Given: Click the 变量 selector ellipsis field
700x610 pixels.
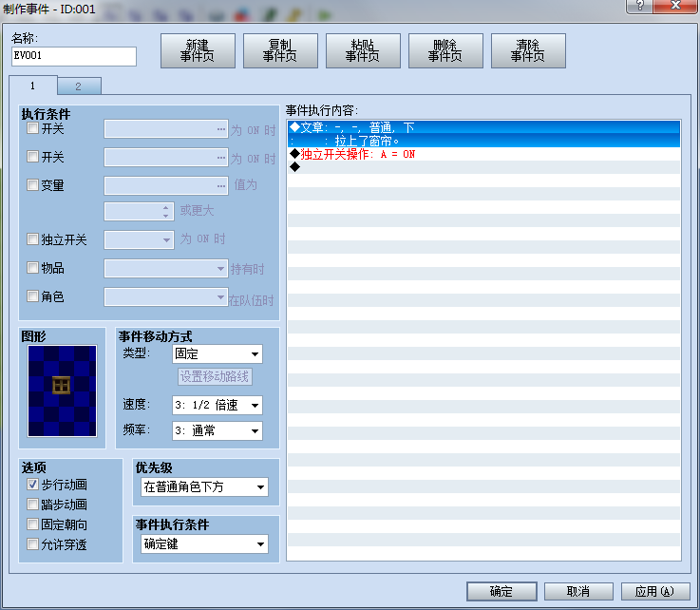Looking at the screenshot, I should pos(166,186).
